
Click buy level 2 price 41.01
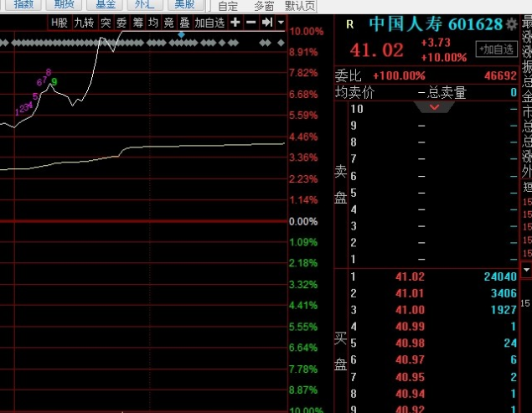[410, 293]
